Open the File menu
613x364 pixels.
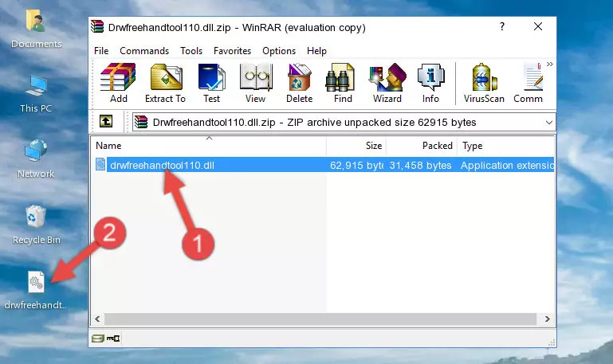click(101, 51)
